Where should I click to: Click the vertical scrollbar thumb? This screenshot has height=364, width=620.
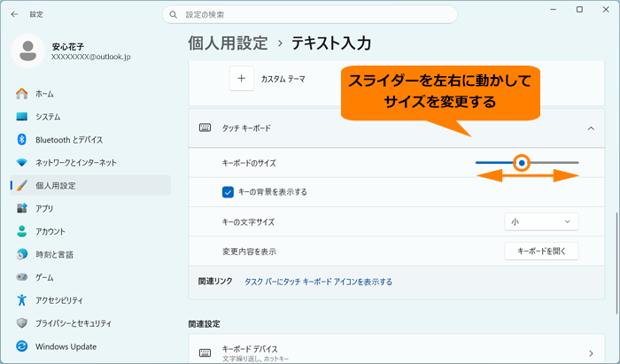click(x=616, y=263)
